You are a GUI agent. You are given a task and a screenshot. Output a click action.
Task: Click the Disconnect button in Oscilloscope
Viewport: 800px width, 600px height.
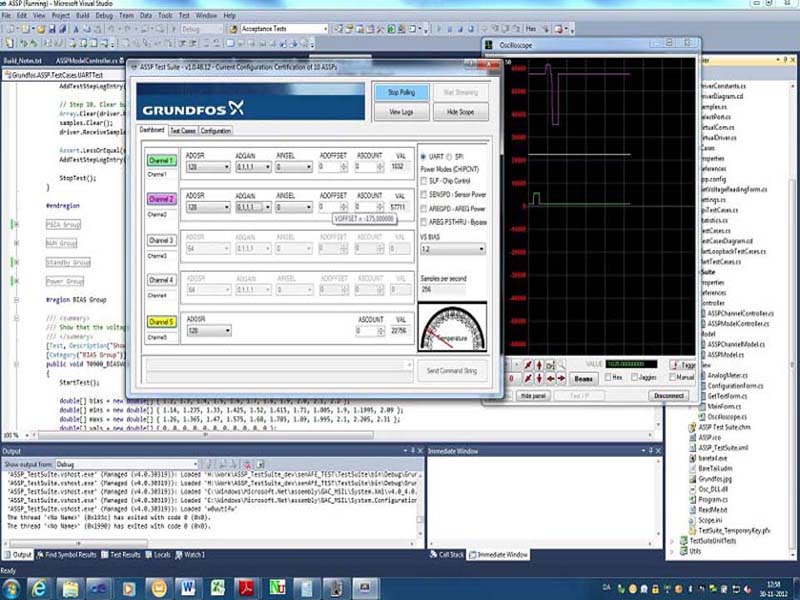coord(668,395)
